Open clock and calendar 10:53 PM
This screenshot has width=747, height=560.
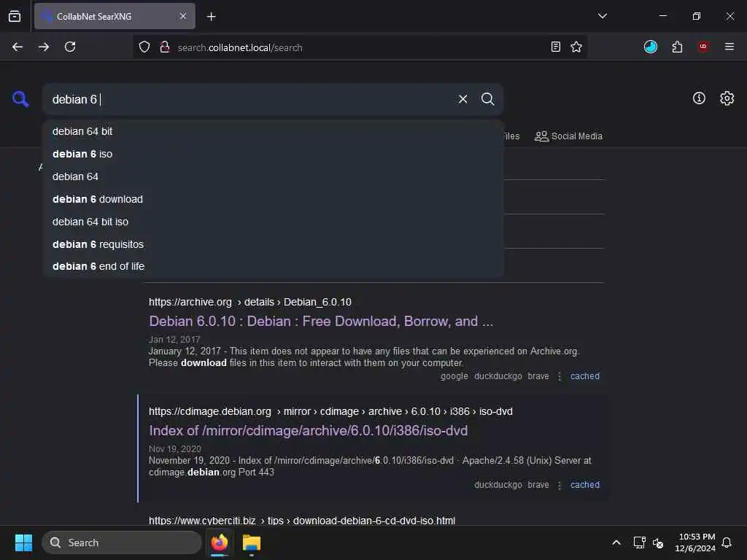pyautogui.click(x=695, y=542)
